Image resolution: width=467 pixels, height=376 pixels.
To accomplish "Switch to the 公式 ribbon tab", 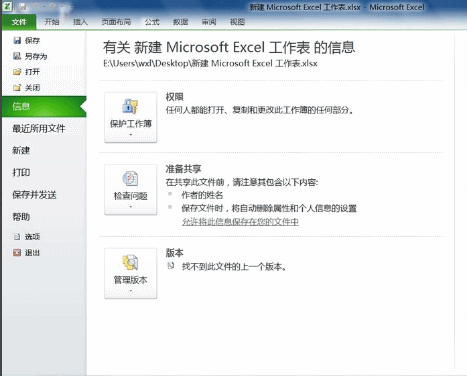I will [x=152, y=22].
